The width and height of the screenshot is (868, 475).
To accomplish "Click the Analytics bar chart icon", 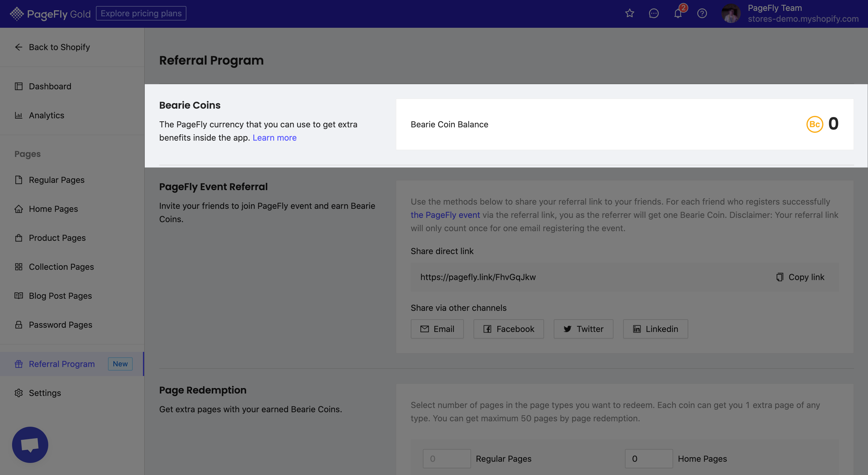I will (18, 115).
